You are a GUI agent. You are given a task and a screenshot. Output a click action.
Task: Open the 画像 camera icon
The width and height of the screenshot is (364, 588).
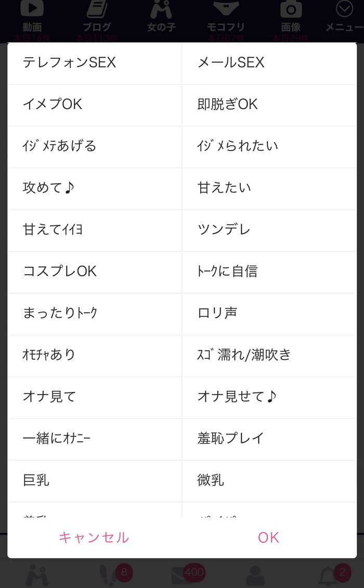[291, 9]
